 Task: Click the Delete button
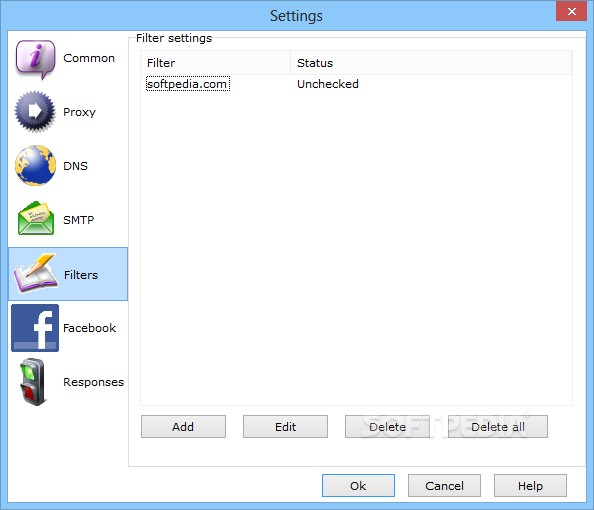[x=387, y=427]
